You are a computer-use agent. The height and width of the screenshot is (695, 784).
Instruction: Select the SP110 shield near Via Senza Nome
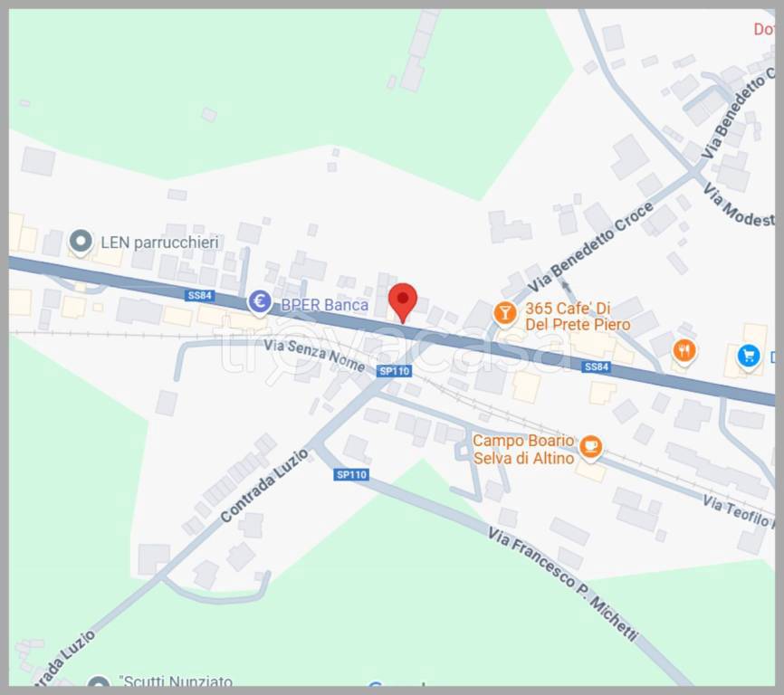[394, 371]
